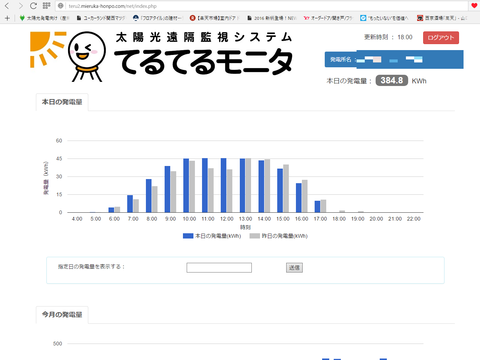Viewport: 480px width, 360px height.
Task: Click the 10:00 axis label
Action: pyautogui.click(x=189, y=219)
